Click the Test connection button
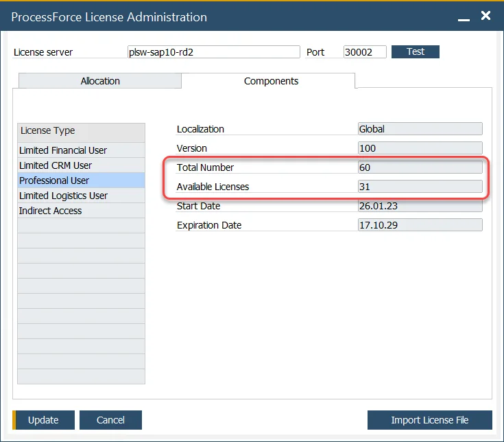This screenshot has height=442, width=504. [x=415, y=52]
